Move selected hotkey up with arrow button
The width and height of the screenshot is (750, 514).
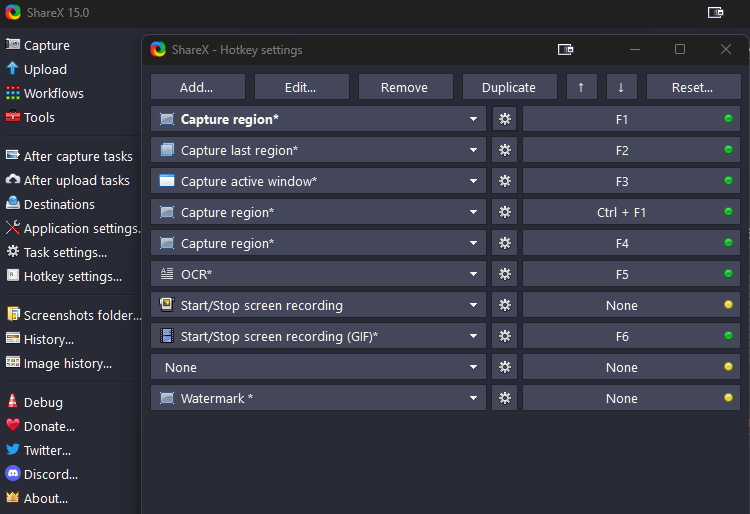point(581,87)
